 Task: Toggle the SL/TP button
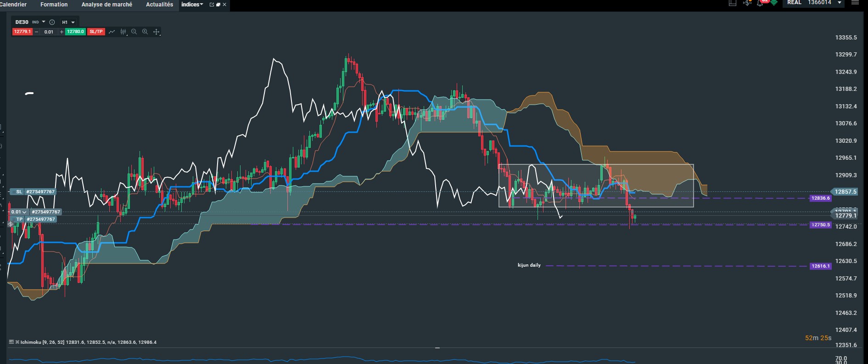[96, 32]
